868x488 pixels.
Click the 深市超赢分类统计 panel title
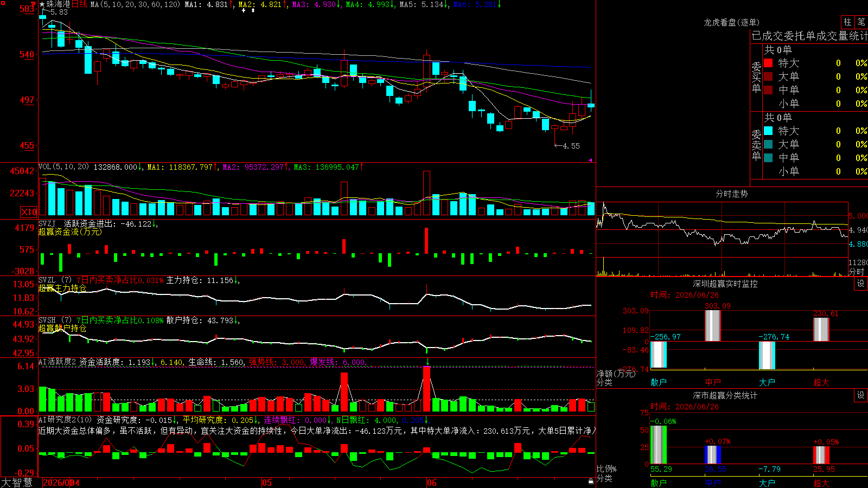pyautogui.click(x=725, y=395)
